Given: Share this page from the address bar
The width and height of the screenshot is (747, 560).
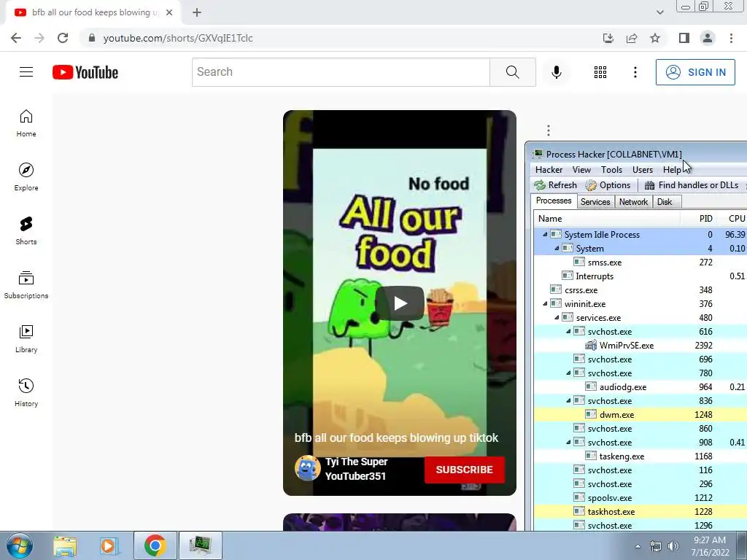Looking at the screenshot, I should pos(632,38).
